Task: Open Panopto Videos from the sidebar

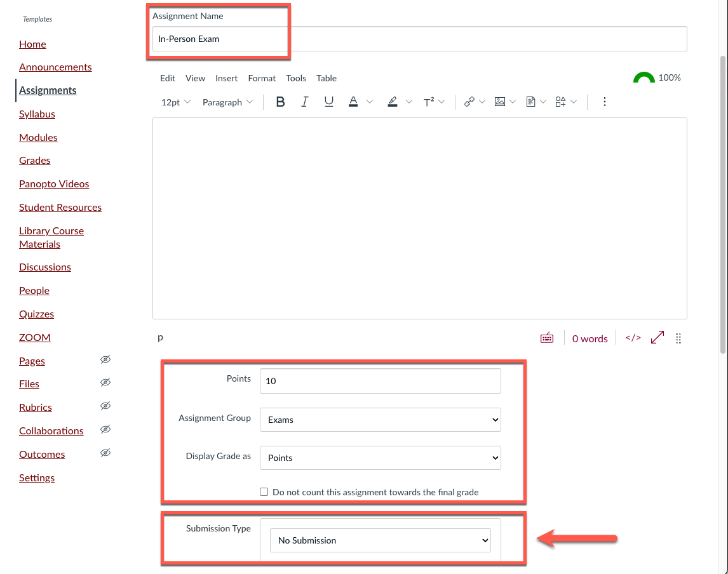Action: (54, 184)
